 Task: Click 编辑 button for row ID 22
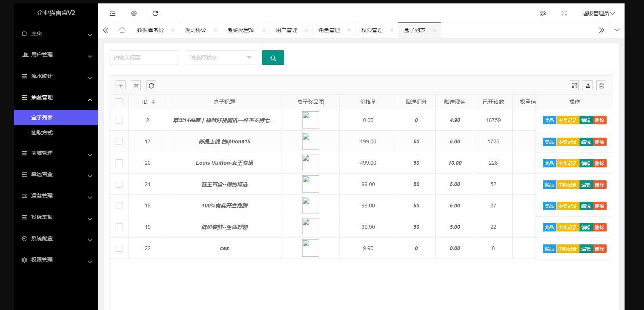pos(586,249)
